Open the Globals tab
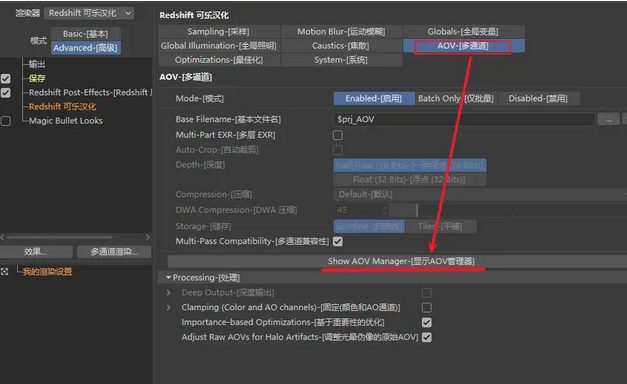The height and width of the screenshot is (384, 627). tap(463, 32)
